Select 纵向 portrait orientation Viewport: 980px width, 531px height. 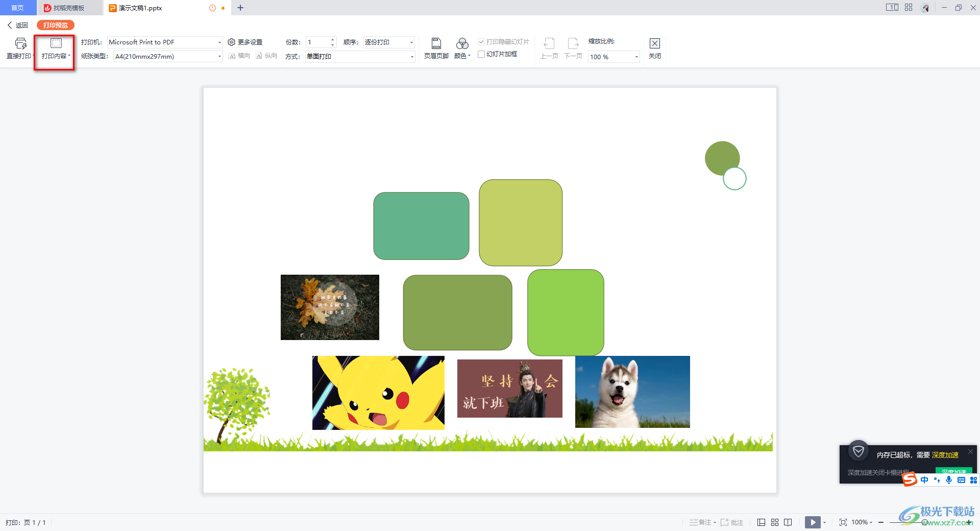coord(266,56)
